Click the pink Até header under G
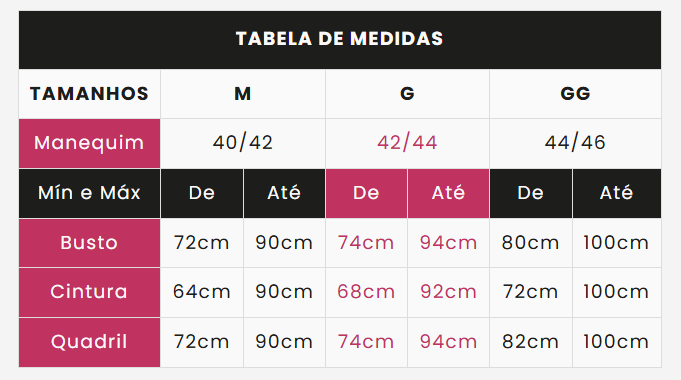 448,193
